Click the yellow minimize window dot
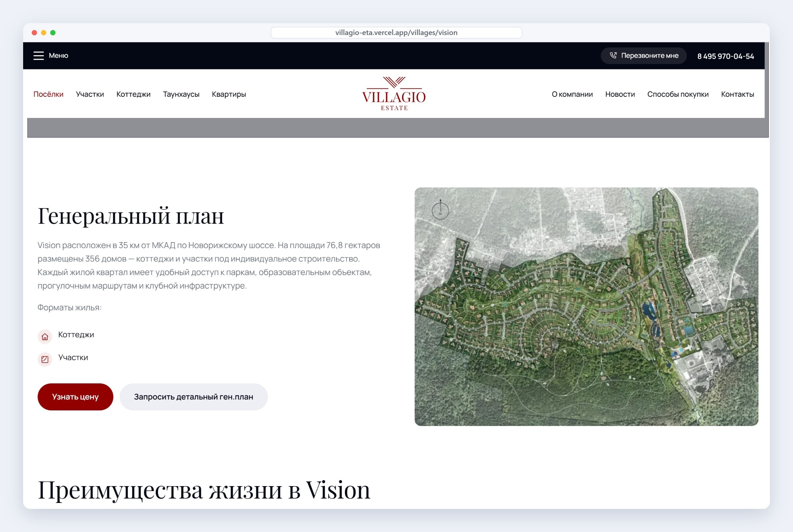The width and height of the screenshot is (793, 532). point(44,33)
